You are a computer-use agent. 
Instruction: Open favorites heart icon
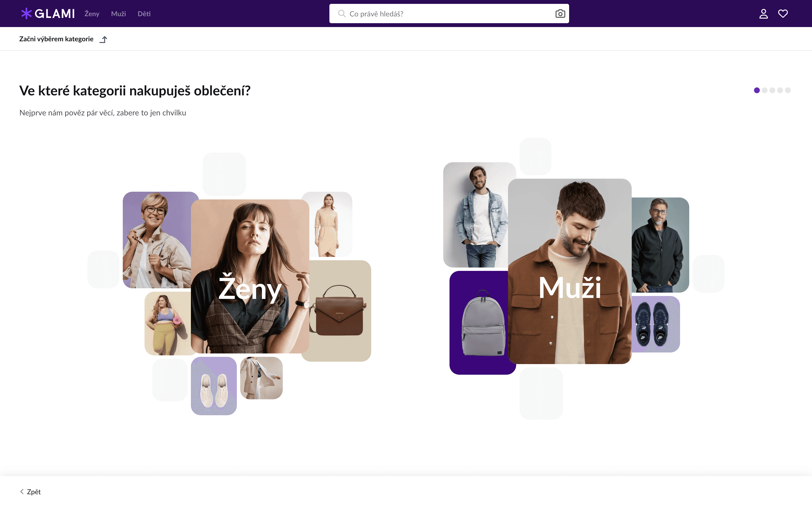point(783,14)
